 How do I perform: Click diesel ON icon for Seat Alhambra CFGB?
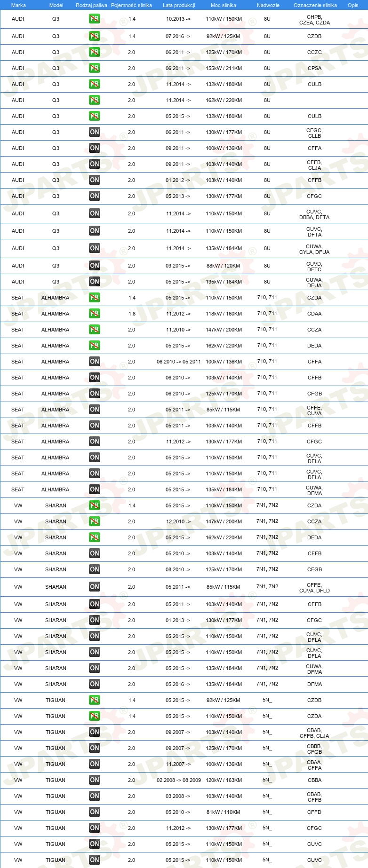tap(95, 394)
